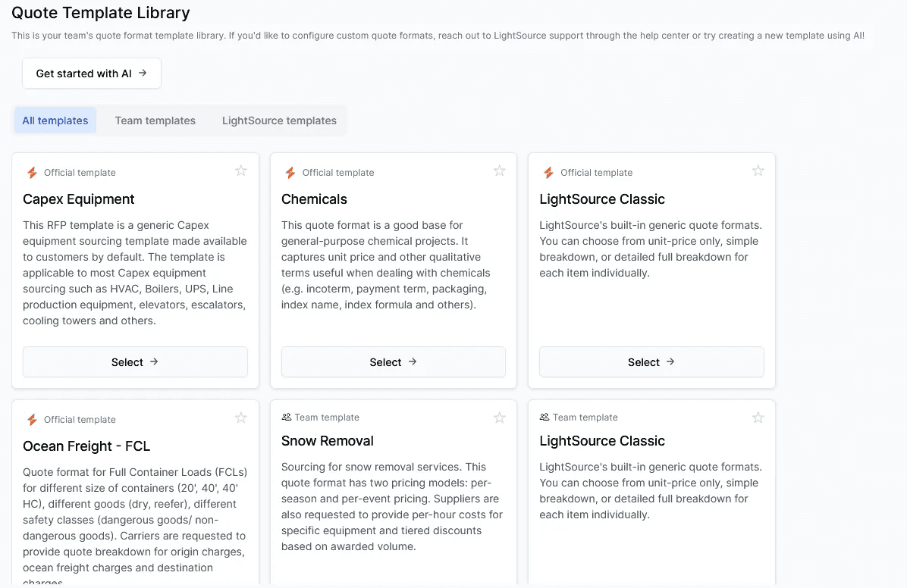
Task: Switch to LightSource templates tab
Action: pos(279,120)
